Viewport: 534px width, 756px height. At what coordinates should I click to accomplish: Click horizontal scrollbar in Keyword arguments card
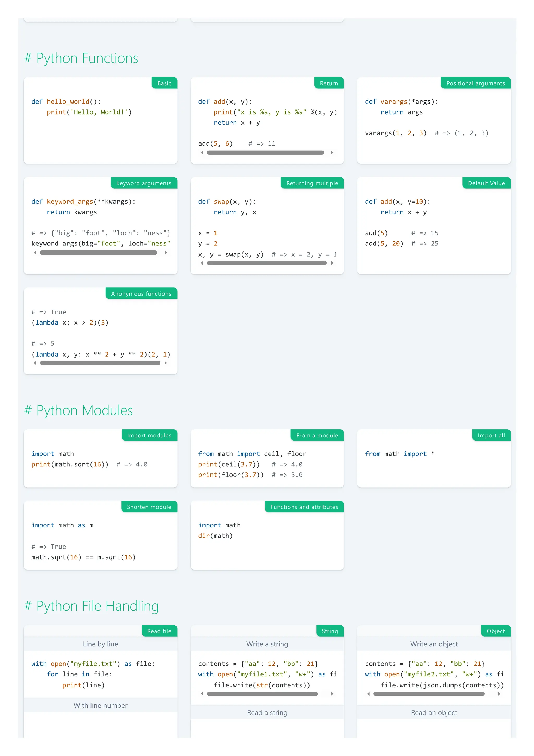click(99, 253)
